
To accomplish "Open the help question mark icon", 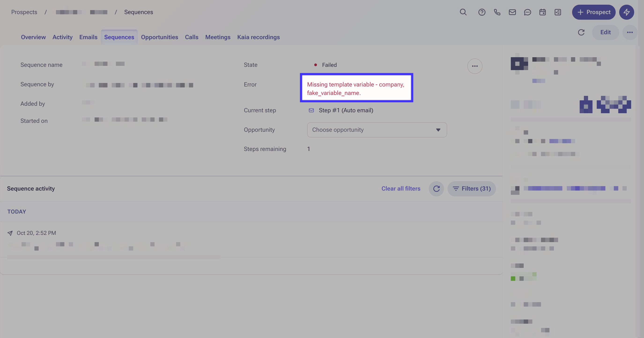I will tap(482, 12).
